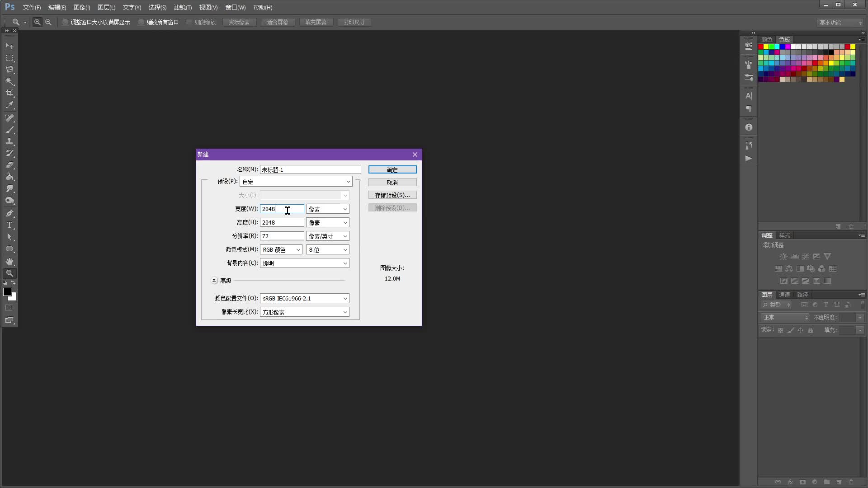Choose Zoom Out mode in options bar
868x488 pixels.
point(48,22)
